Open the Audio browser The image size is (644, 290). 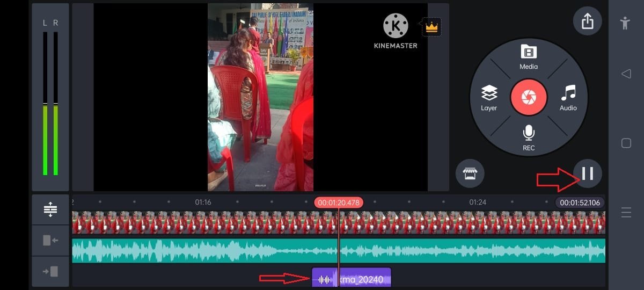click(x=568, y=98)
